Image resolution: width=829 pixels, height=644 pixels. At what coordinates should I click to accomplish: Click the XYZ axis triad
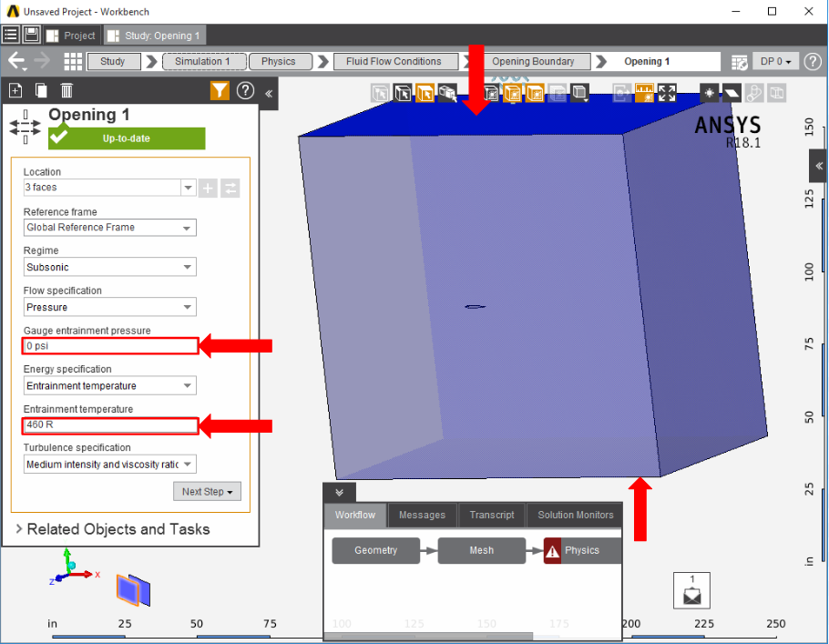pyautogui.click(x=73, y=567)
